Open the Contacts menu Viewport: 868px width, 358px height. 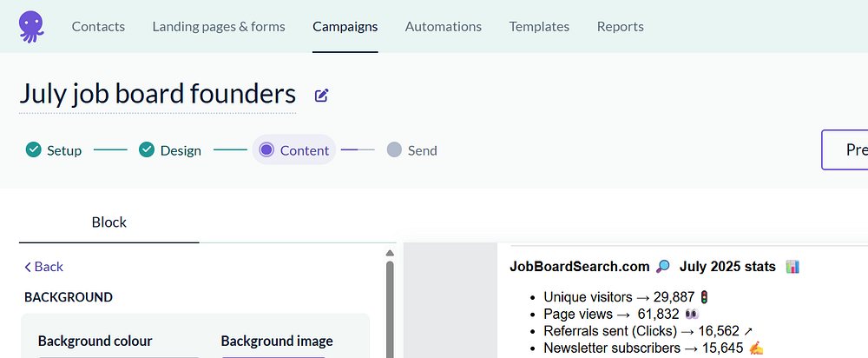tap(98, 26)
